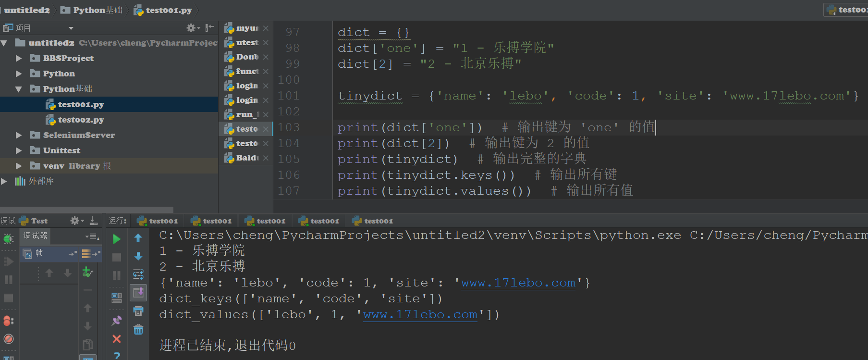Open run configuration dropdown at top right
The width and height of the screenshot is (868, 360).
(846, 10)
